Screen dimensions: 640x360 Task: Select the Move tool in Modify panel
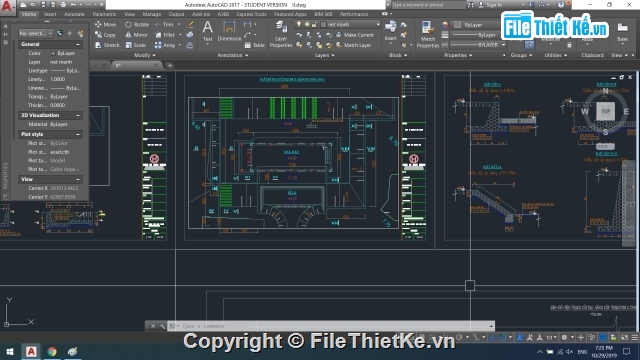click(105, 24)
